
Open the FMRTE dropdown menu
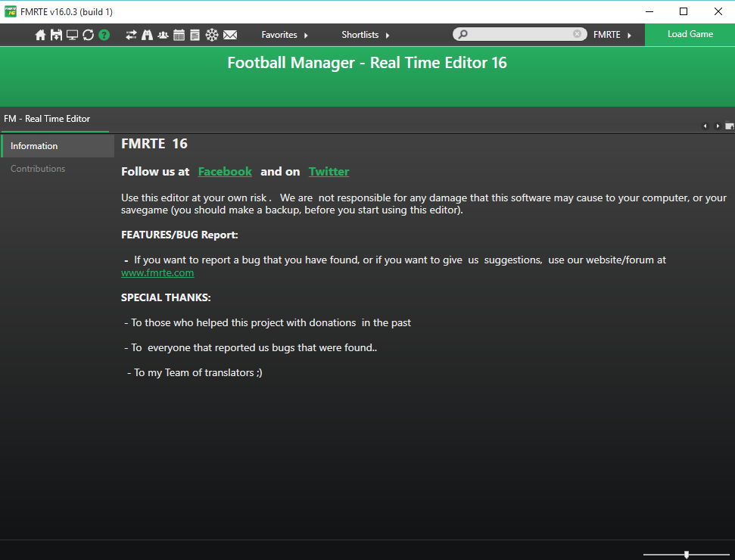(612, 35)
